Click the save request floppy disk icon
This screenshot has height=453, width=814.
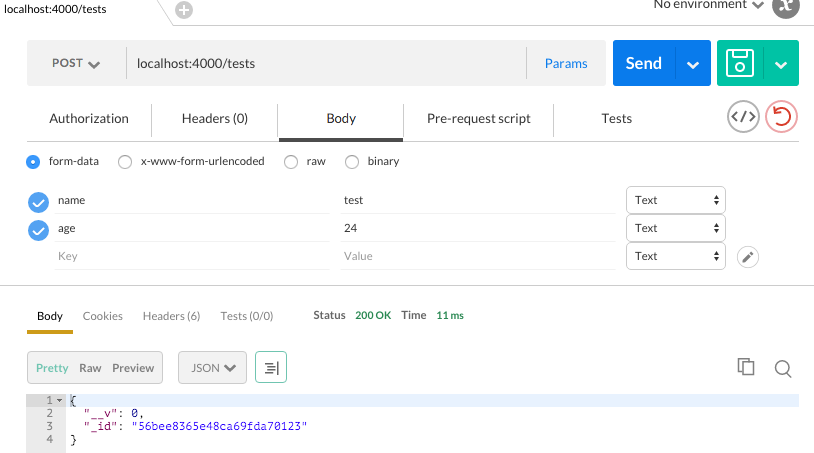pyautogui.click(x=740, y=63)
